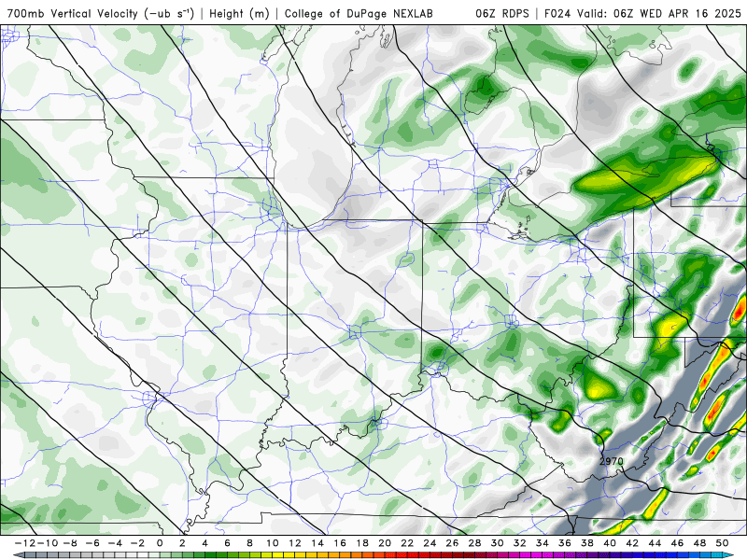This screenshot has height=560, width=747.
Task: Click the '28' scale tick label
Action: tap(474, 543)
